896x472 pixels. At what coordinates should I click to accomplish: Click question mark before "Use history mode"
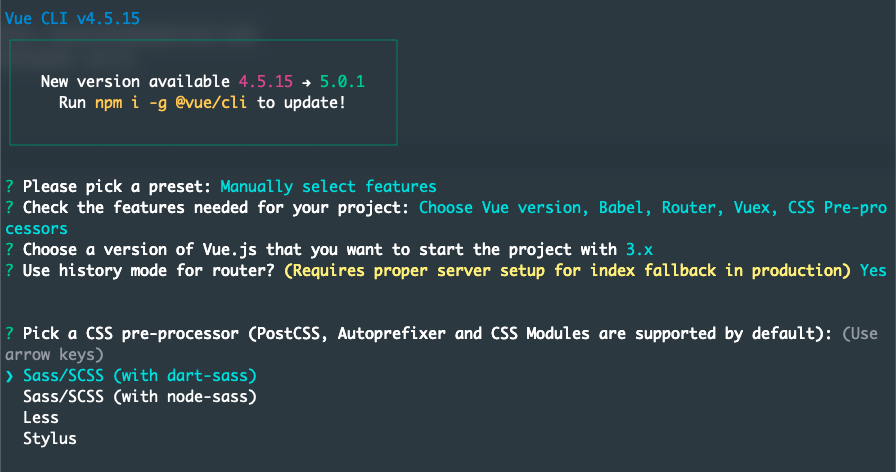click(9, 271)
